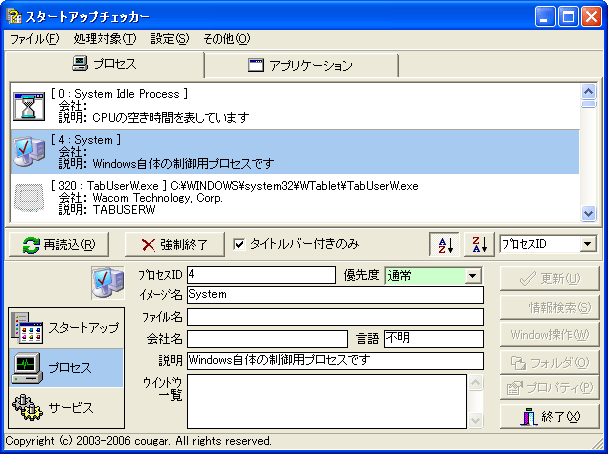Click the 情報検索(S) button
The height and width of the screenshot is (454, 608).
[549, 308]
